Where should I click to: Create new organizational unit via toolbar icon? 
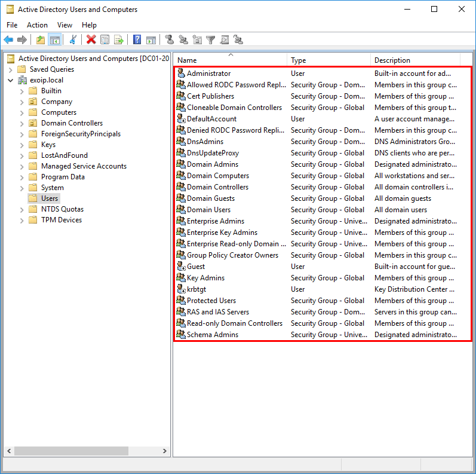click(197, 40)
